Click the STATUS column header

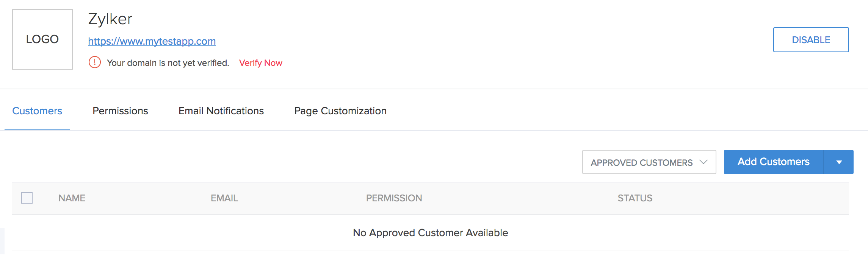635,198
